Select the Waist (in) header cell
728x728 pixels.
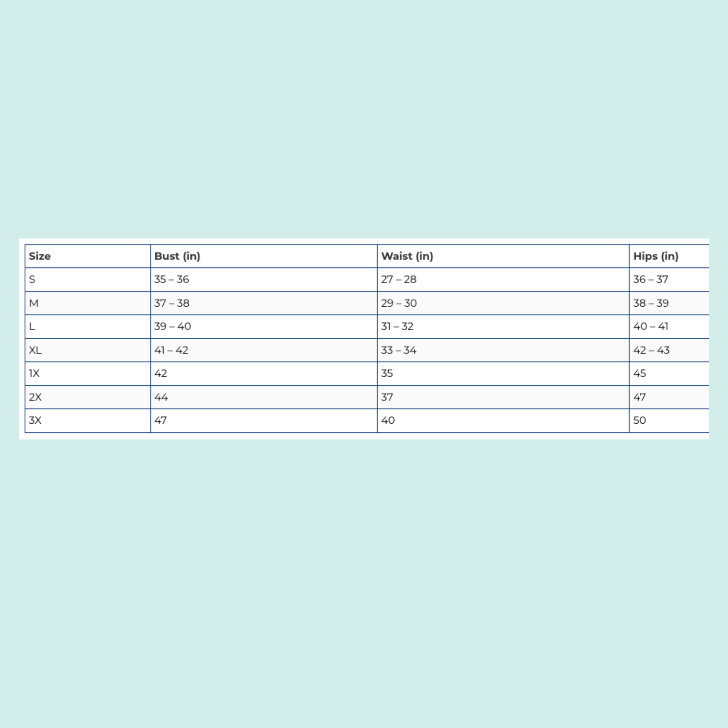(407, 256)
